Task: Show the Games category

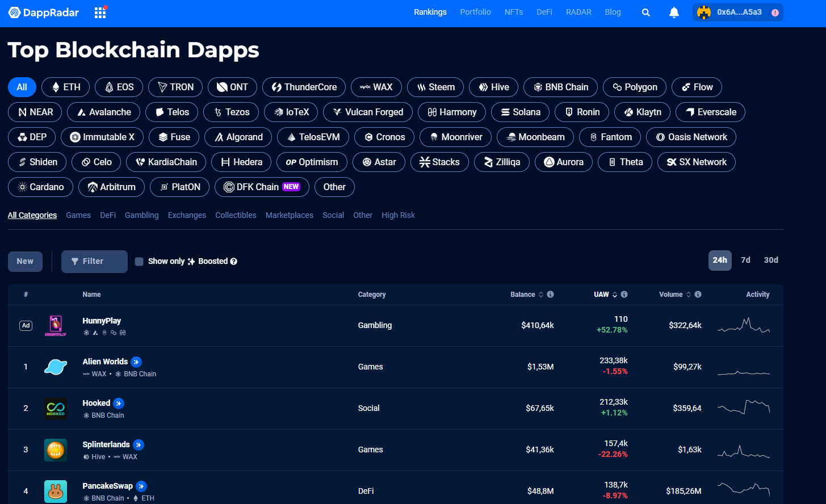Action: coord(78,215)
